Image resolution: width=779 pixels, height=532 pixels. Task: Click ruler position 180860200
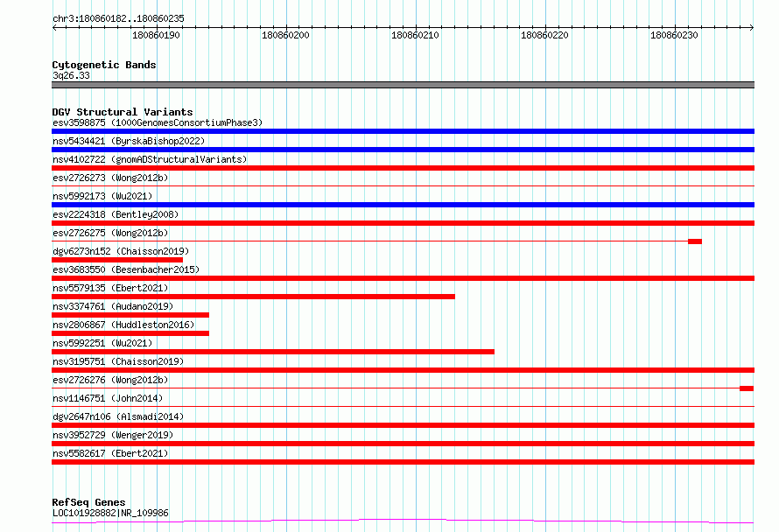285,35
